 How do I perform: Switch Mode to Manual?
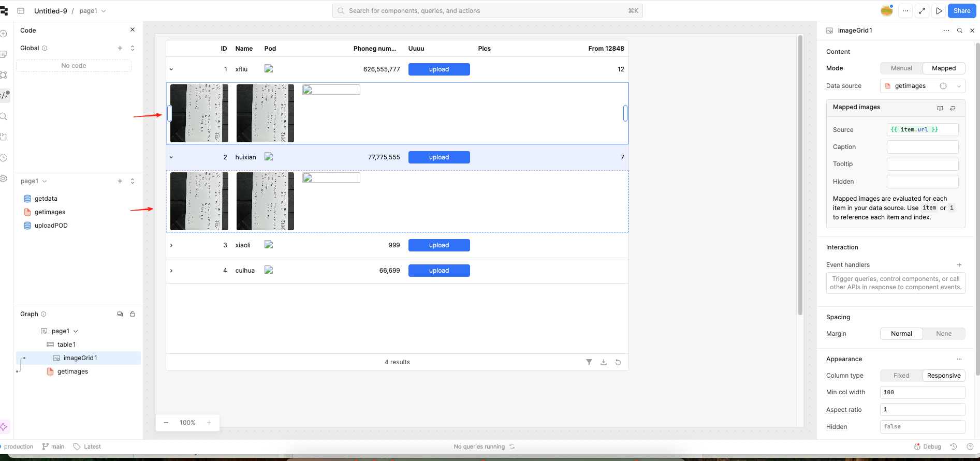[x=901, y=68]
